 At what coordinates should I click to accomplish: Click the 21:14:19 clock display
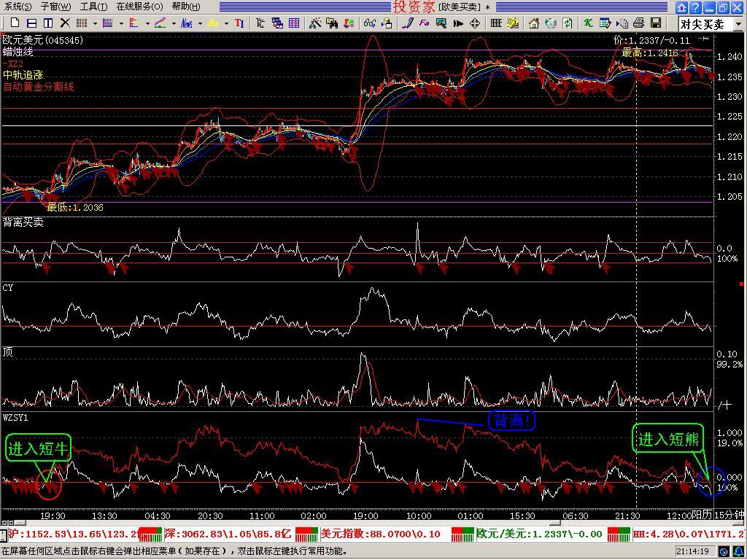pos(695,552)
